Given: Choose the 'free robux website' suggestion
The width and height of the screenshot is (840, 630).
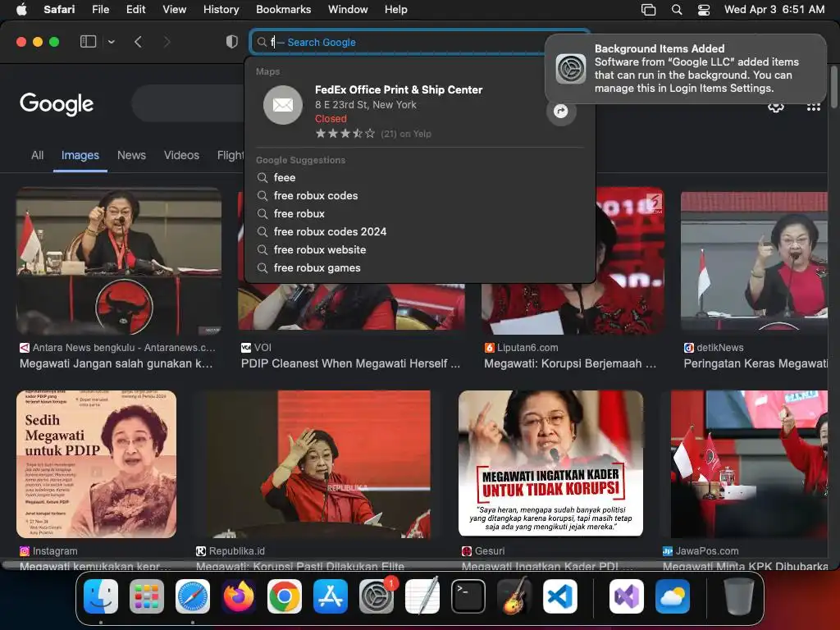Looking at the screenshot, I should pyautogui.click(x=419, y=250).
